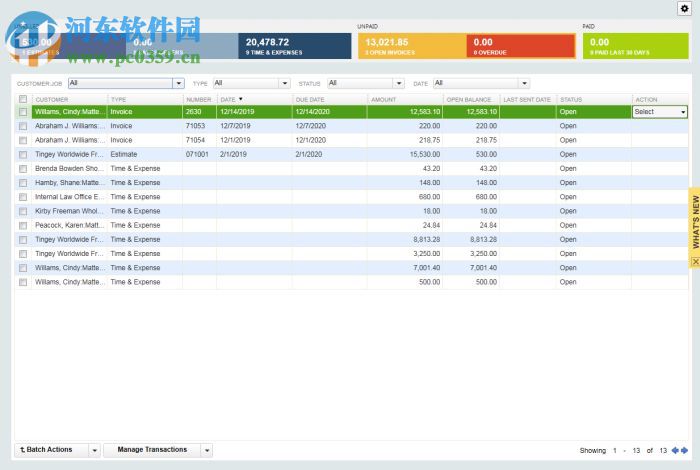Sort by the Amount column header

(383, 100)
